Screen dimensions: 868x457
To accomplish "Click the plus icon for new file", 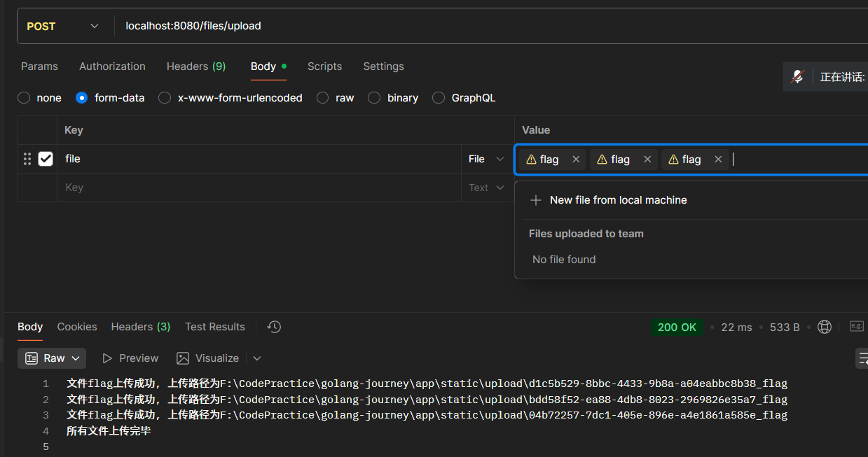I will [x=536, y=200].
